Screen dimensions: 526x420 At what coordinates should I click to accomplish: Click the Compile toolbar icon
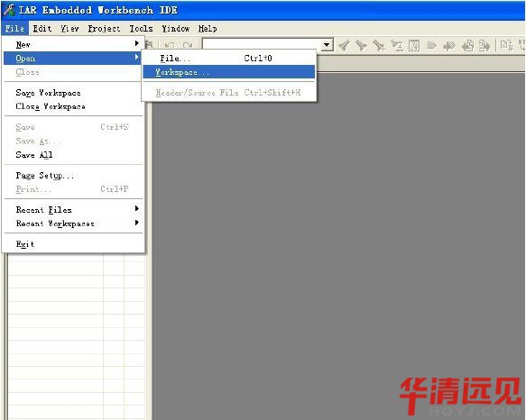(x=506, y=45)
